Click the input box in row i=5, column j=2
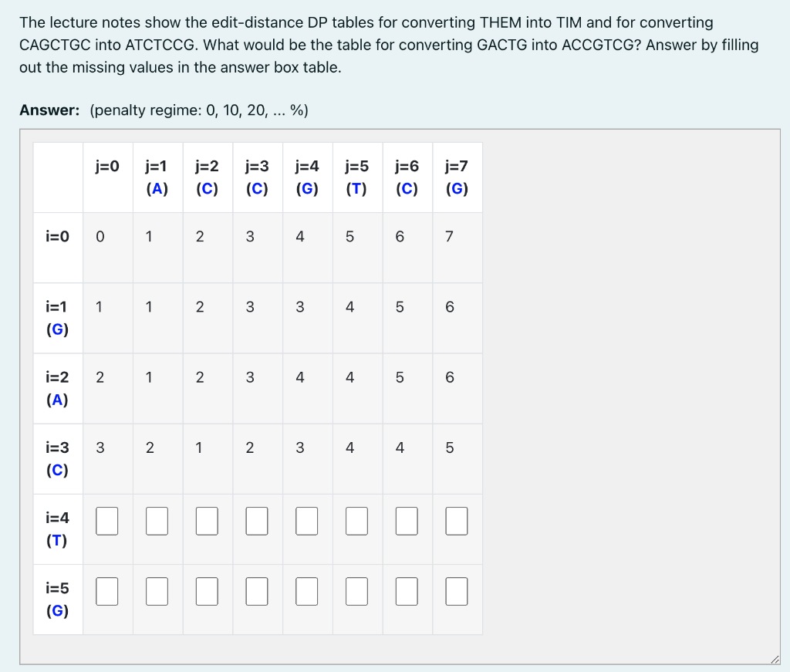The height and width of the screenshot is (672, 790). (207, 590)
